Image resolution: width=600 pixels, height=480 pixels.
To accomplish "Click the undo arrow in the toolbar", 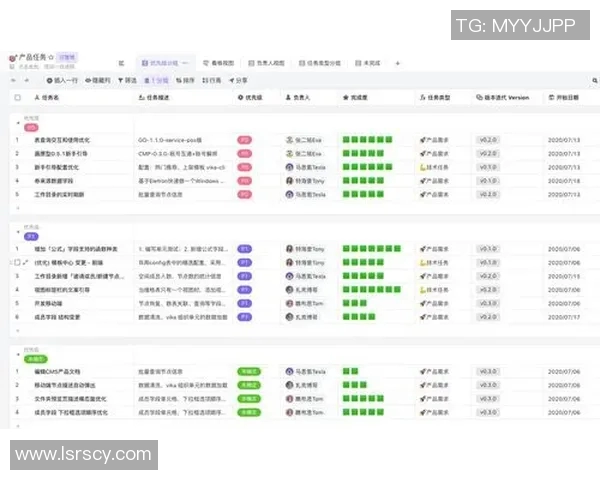I will coord(14,80).
